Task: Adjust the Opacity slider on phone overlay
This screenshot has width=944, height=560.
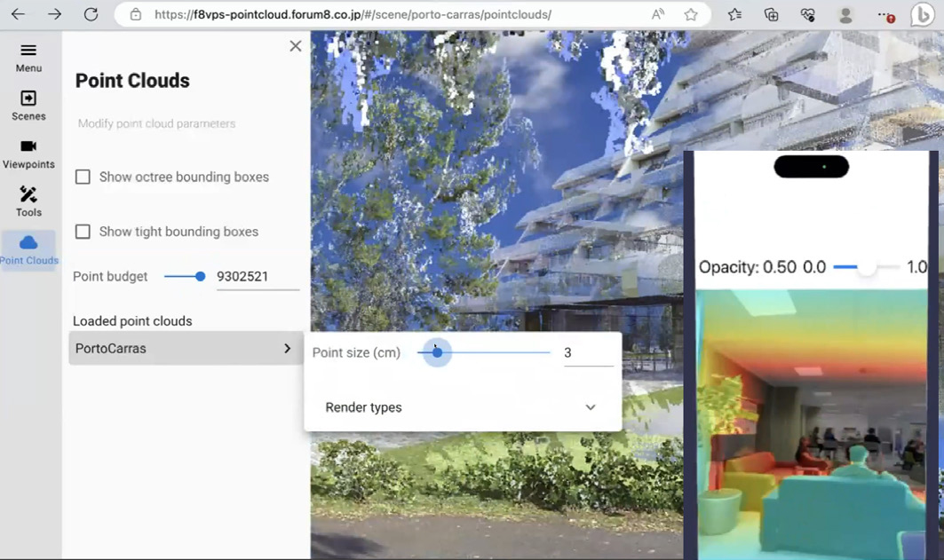Action: [x=867, y=267]
